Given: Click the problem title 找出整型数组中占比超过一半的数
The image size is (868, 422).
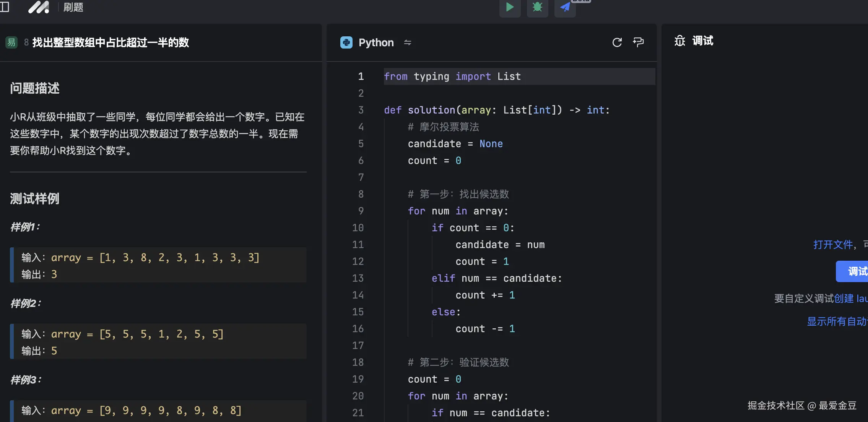Looking at the screenshot, I should [111, 42].
